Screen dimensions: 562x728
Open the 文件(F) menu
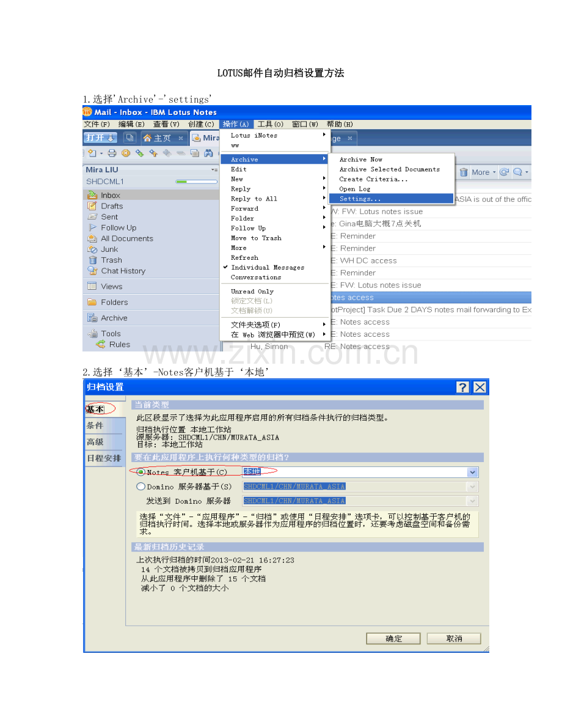point(97,124)
